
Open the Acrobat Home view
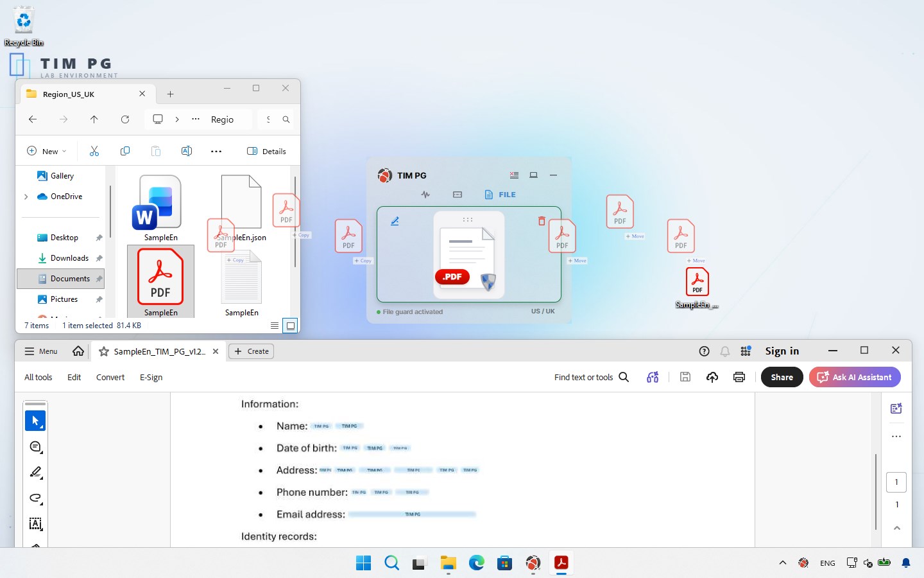click(x=78, y=351)
